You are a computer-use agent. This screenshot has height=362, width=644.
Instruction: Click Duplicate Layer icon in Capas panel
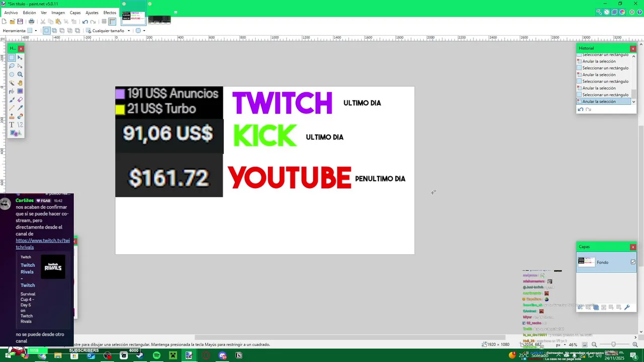tap(596, 307)
